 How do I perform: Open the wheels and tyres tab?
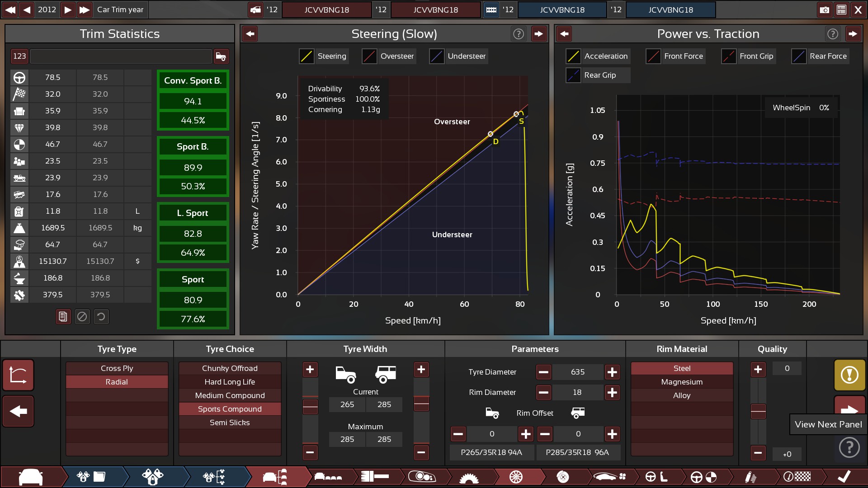point(516,477)
